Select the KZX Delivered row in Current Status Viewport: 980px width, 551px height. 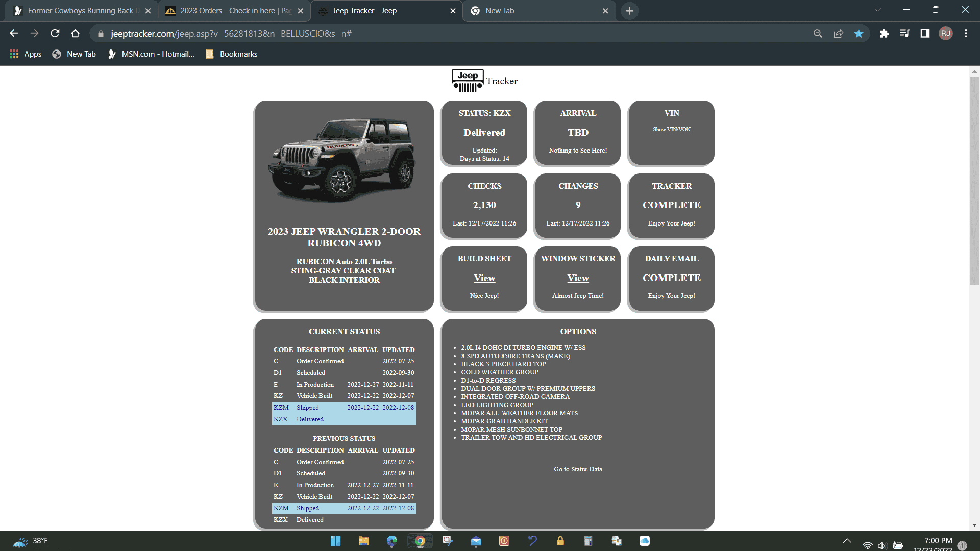pyautogui.click(x=344, y=419)
